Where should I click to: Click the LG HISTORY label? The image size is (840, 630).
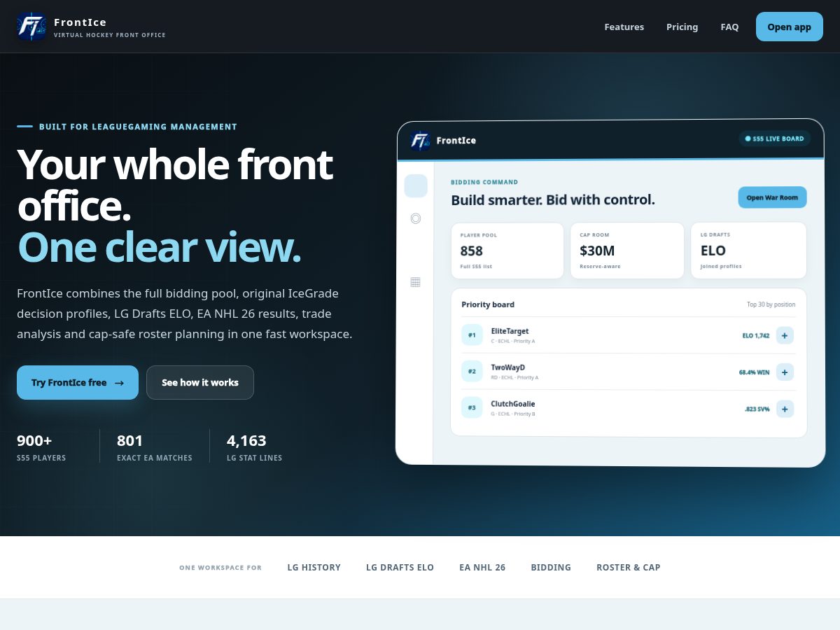point(314,567)
